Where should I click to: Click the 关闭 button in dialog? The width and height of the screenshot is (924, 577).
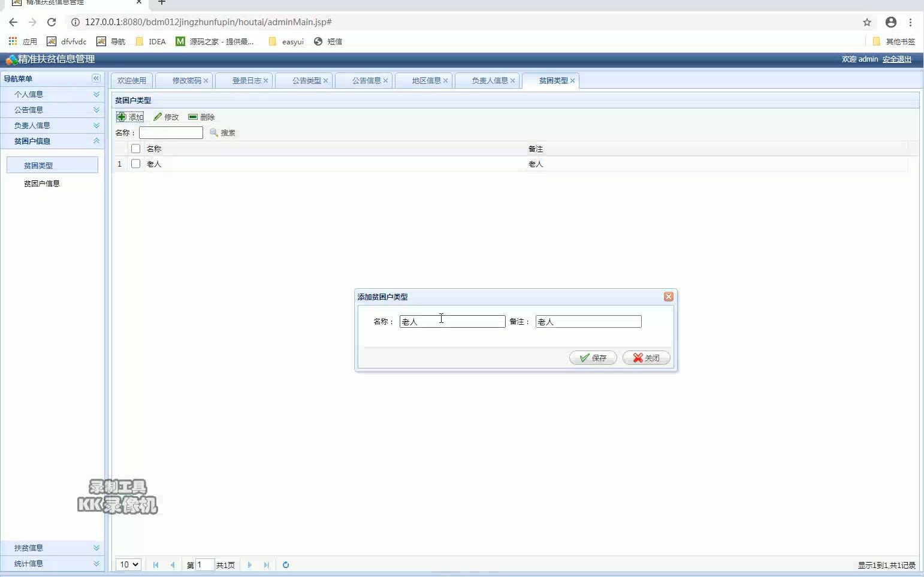click(x=647, y=358)
